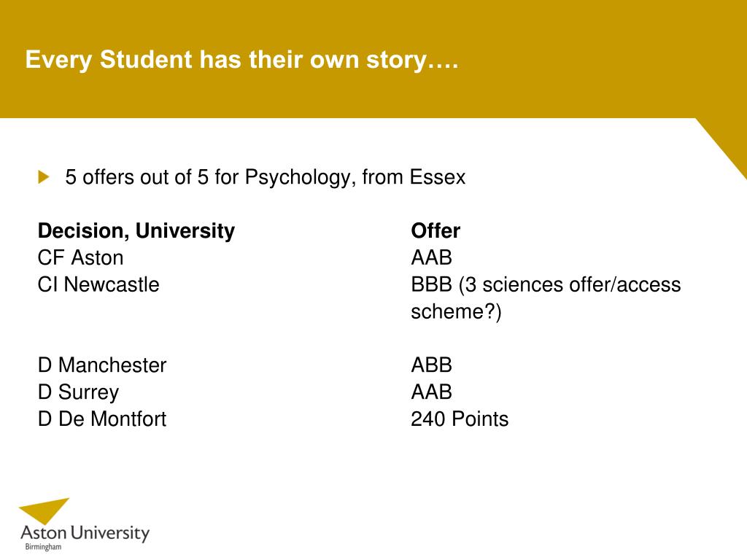Click the '5 offers out of 5 for Psychology' line
The width and height of the screenshot is (747, 560).
[x=265, y=177]
